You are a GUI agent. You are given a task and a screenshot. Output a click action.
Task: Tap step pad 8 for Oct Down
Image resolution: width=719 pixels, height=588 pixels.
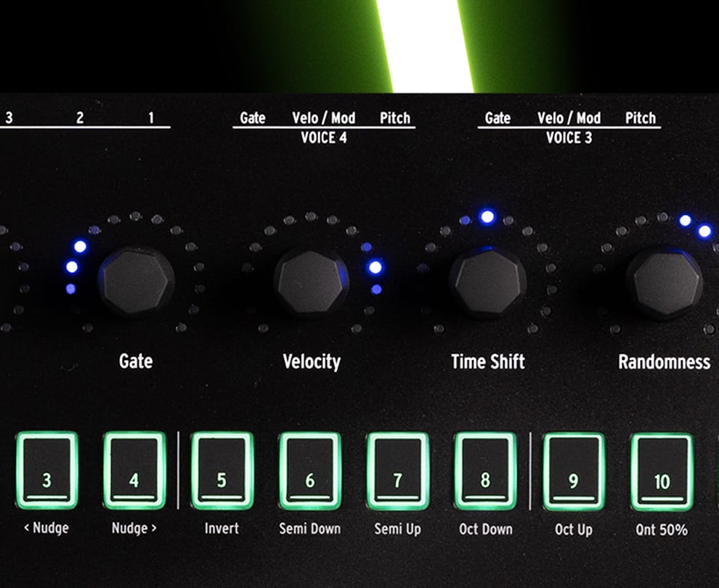485,470
